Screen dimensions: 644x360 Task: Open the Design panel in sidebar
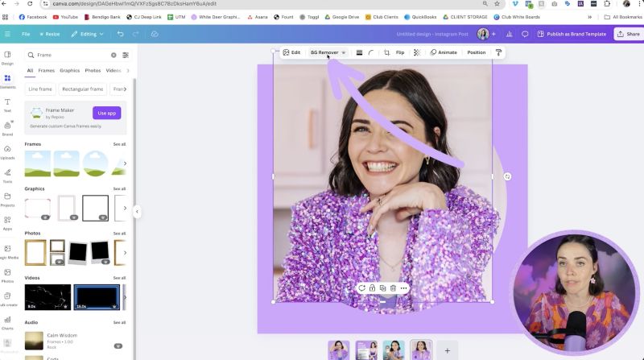(7, 58)
